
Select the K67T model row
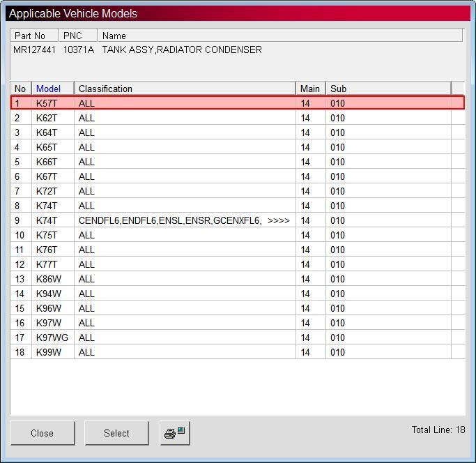pyautogui.click(x=238, y=176)
